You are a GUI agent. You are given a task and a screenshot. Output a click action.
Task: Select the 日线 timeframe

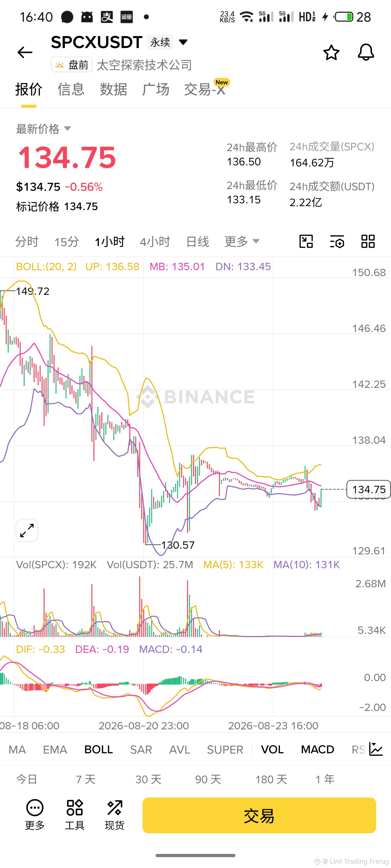coord(198,242)
